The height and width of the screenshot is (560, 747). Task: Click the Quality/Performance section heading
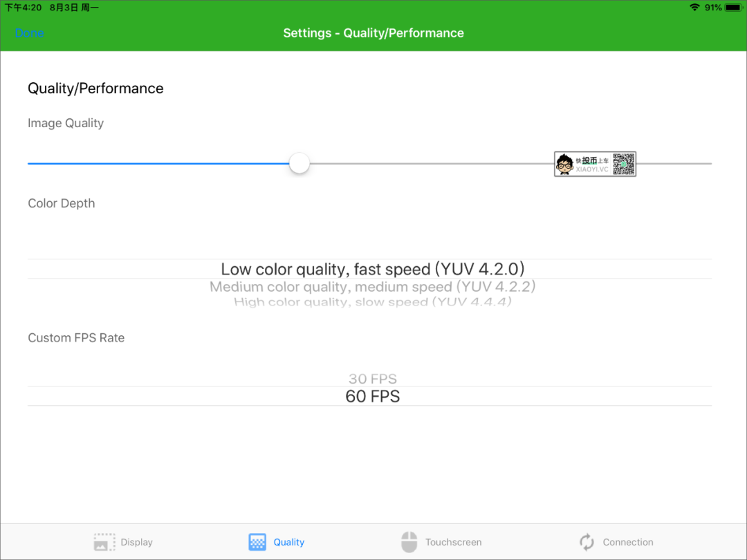tap(95, 88)
